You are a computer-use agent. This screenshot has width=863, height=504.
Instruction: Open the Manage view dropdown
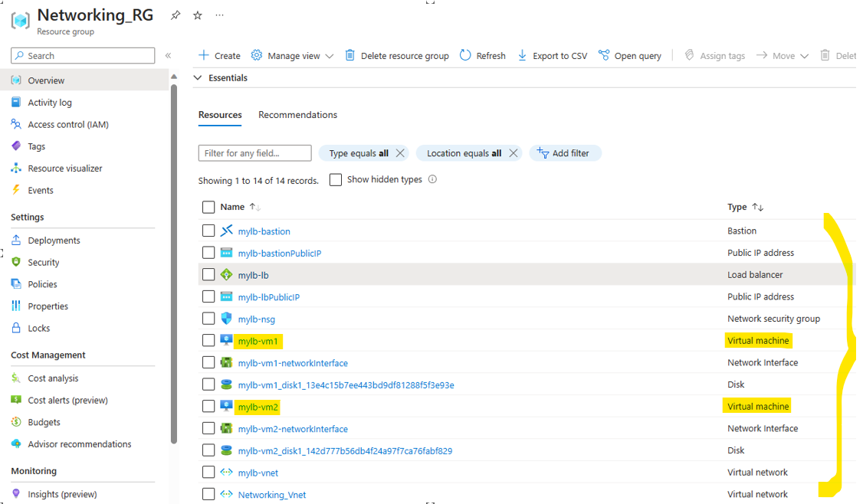pyautogui.click(x=292, y=56)
